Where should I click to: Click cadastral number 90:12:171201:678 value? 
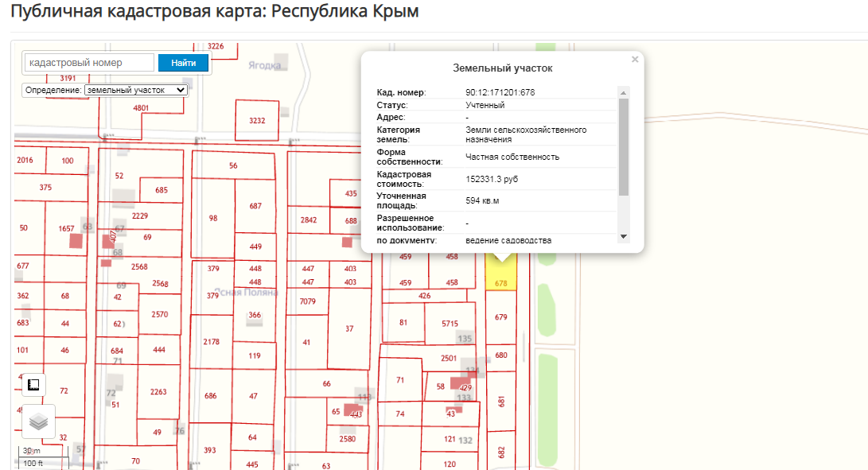(x=500, y=92)
